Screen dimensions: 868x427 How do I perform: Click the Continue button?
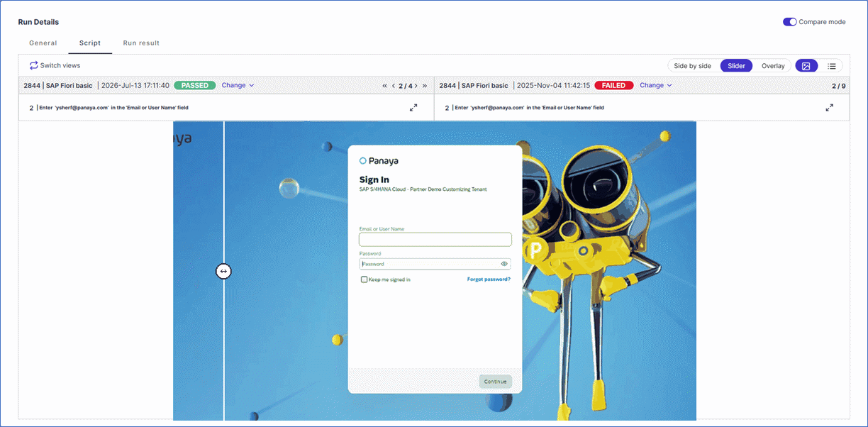click(x=495, y=382)
